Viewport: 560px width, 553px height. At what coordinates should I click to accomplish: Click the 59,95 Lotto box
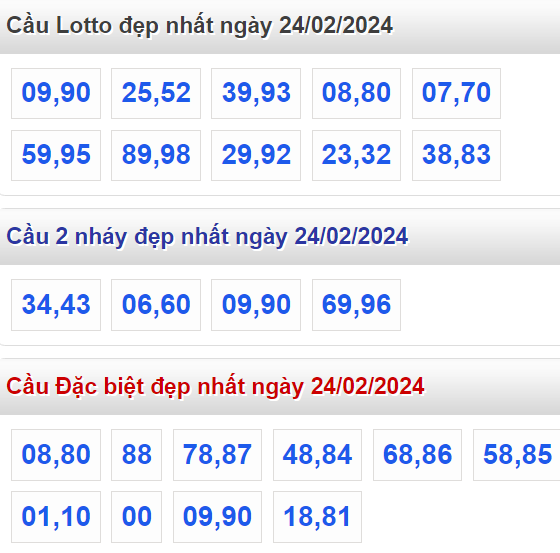point(56,155)
